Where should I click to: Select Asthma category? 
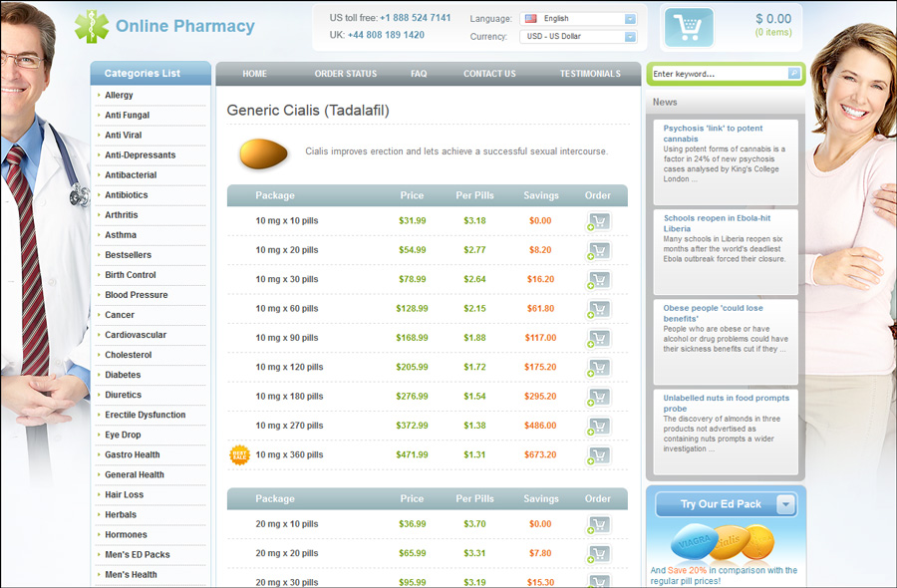tap(121, 235)
